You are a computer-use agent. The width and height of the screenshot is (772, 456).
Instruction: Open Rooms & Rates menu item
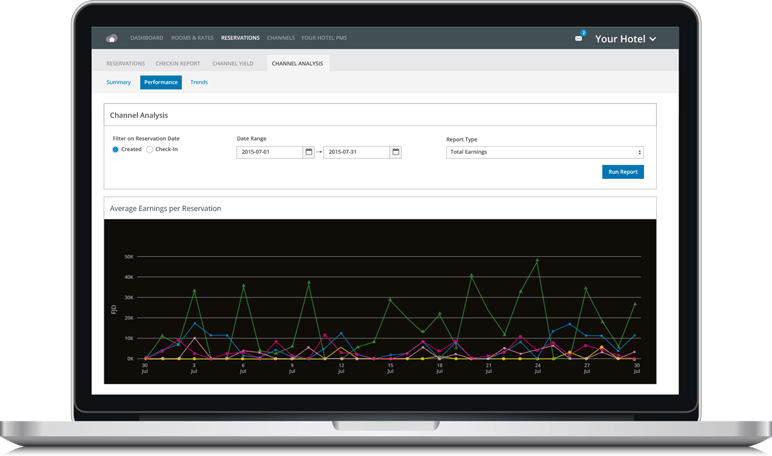[x=192, y=38]
